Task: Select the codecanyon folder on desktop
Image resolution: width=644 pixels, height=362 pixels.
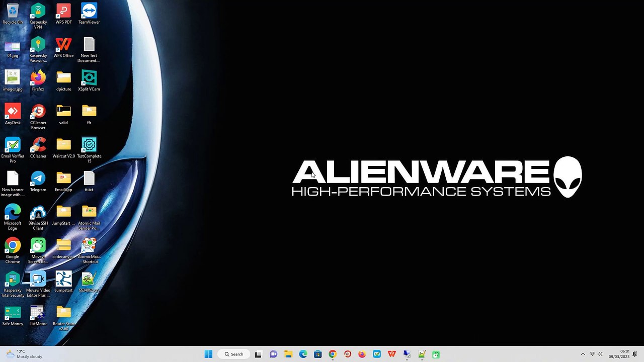Action: coord(63,248)
